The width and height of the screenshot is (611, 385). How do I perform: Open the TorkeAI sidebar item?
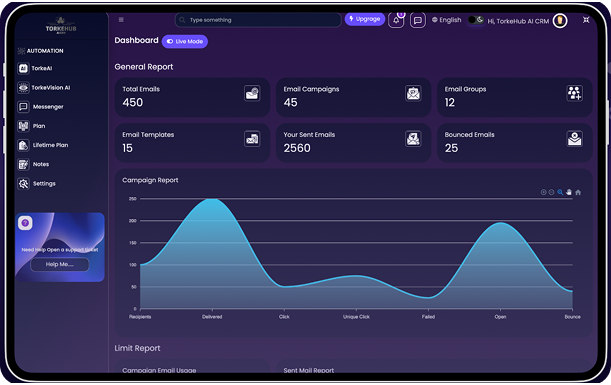coord(35,69)
